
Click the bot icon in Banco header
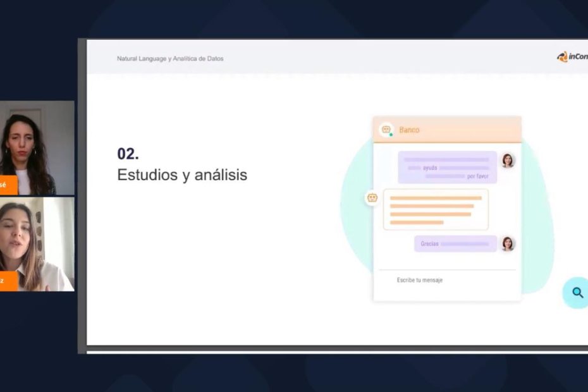click(386, 130)
